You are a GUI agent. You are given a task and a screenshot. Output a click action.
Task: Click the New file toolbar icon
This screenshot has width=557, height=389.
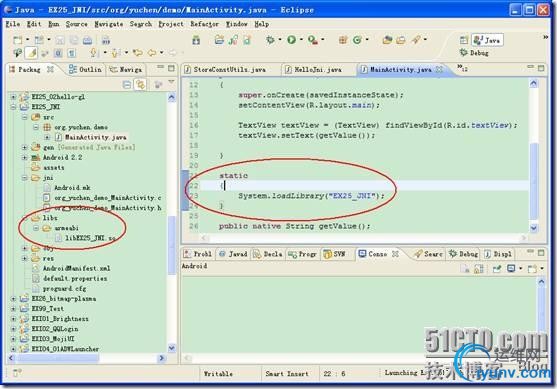pos(18,40)
